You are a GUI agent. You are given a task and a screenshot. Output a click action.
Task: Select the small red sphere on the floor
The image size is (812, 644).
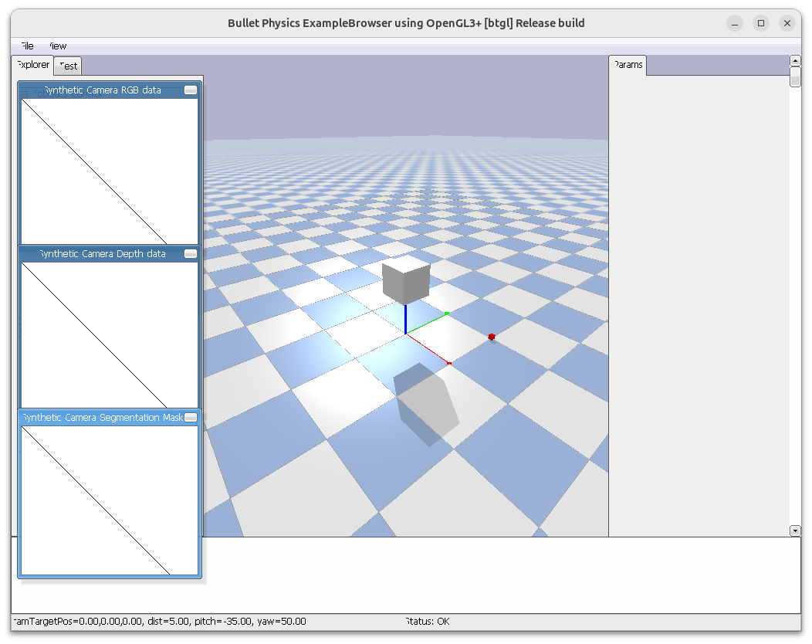point(491,337)
